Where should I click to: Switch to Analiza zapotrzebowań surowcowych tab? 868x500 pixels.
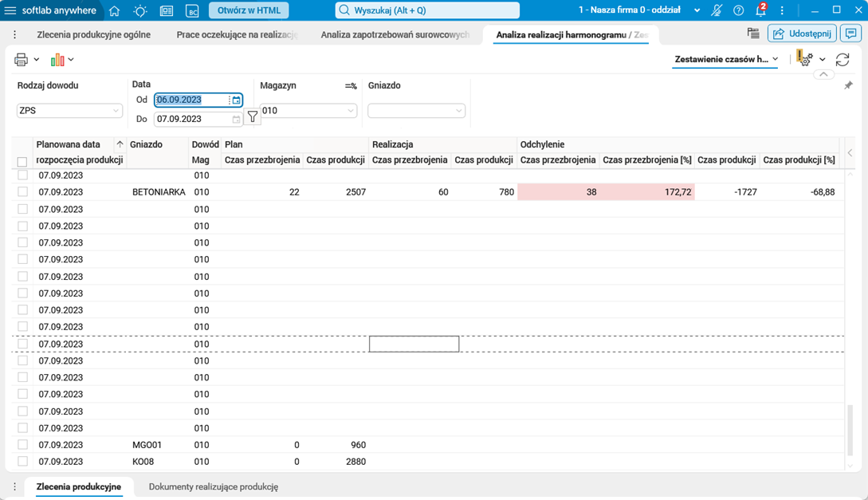click(x=395, y=34)
